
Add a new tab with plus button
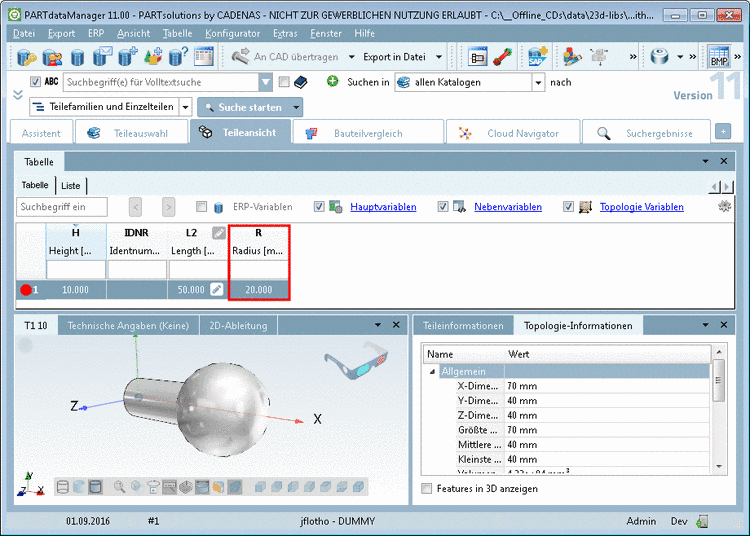723,131
